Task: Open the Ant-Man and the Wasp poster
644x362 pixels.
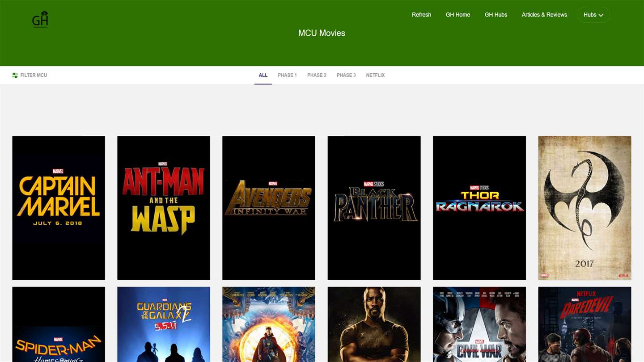Action: [x=164, y=208]
